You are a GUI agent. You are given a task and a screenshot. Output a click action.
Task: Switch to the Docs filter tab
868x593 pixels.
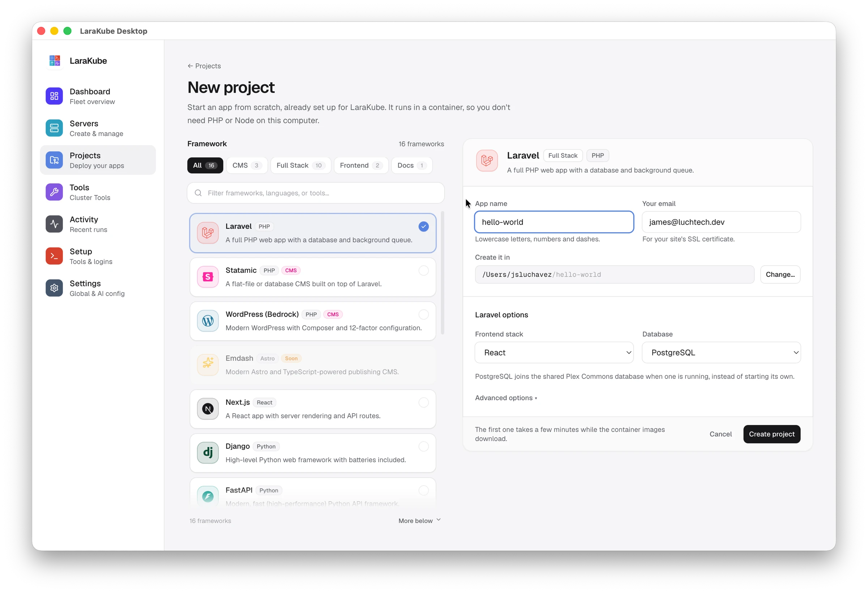click(x=412, y=166)
